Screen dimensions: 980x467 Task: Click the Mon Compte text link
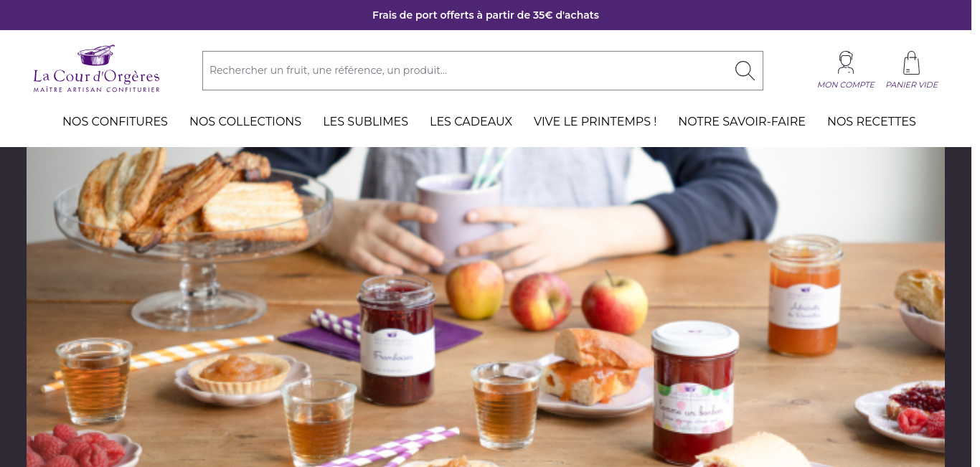pos(846,85)
